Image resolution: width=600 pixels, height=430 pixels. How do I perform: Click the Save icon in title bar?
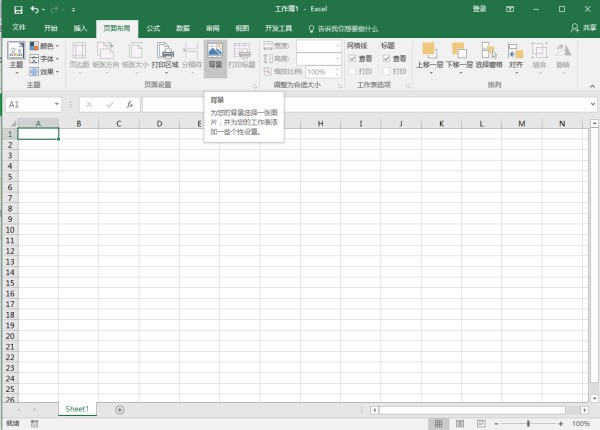pyautogui.click(x=18, y=10)
